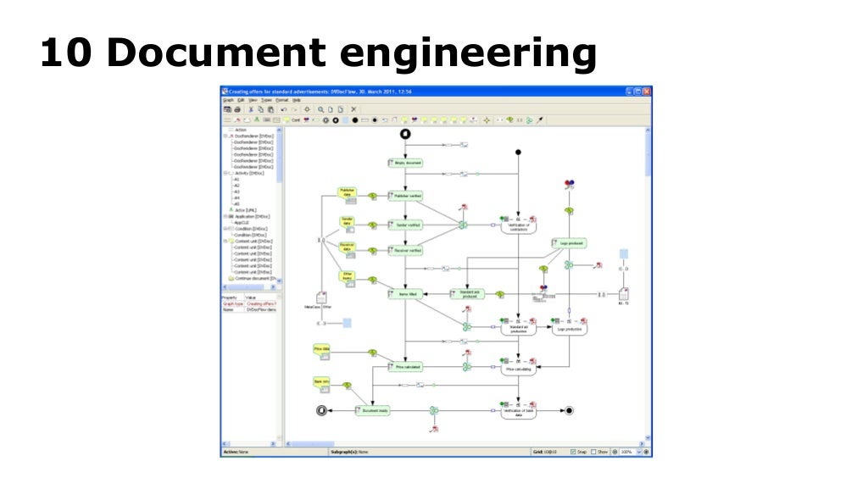Click the 'Price calculated' node in diagram
Screen dimensions: 868x489
point(405,367)
